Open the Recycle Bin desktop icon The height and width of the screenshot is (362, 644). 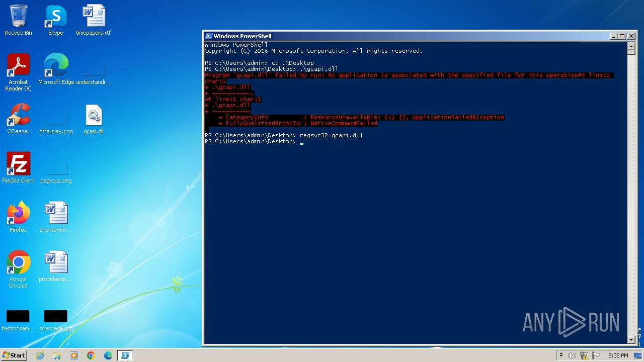coord(18,20)
